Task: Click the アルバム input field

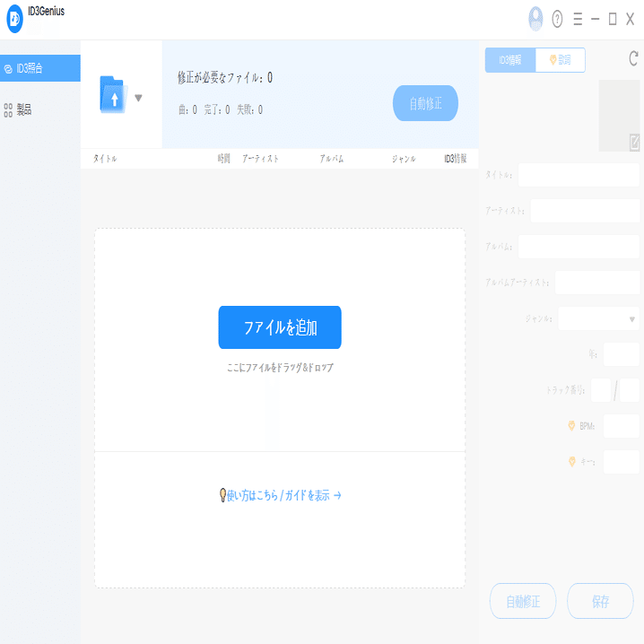Action: pos(579,247)
